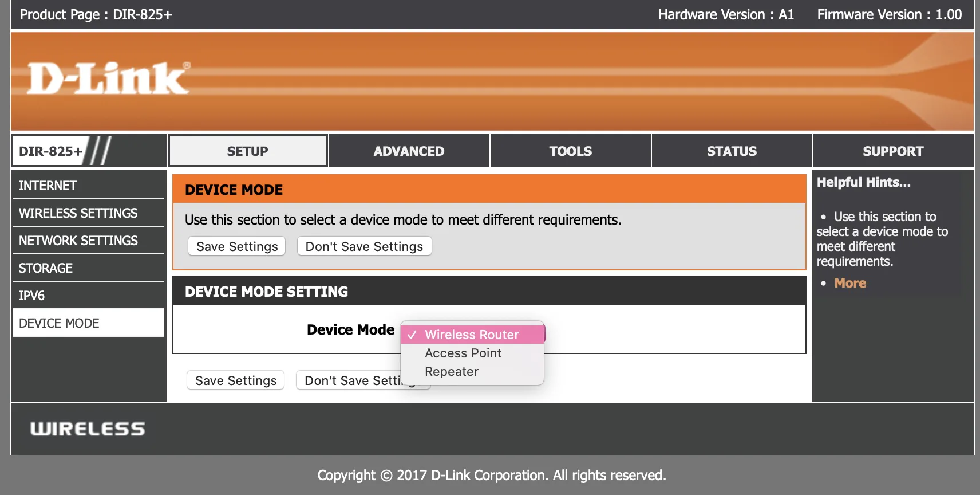980x495 pixels.
Task: Click the top Don't Save Settings button
Action: (364, 246)
